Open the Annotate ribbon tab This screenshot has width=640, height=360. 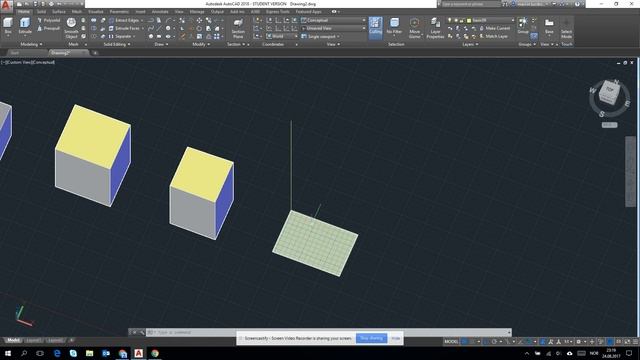[x=160, y=12]
